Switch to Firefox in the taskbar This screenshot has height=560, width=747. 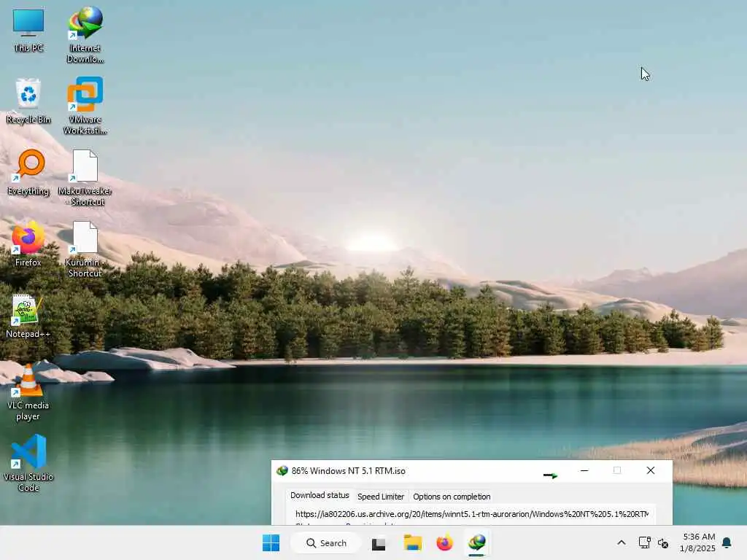point(444,542)
